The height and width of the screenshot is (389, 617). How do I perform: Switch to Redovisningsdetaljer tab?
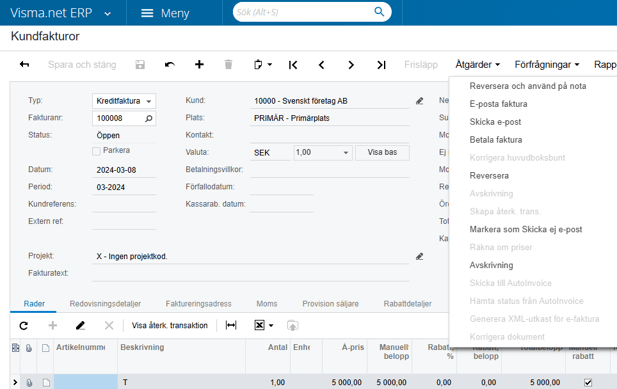click(x=105, y=304)
